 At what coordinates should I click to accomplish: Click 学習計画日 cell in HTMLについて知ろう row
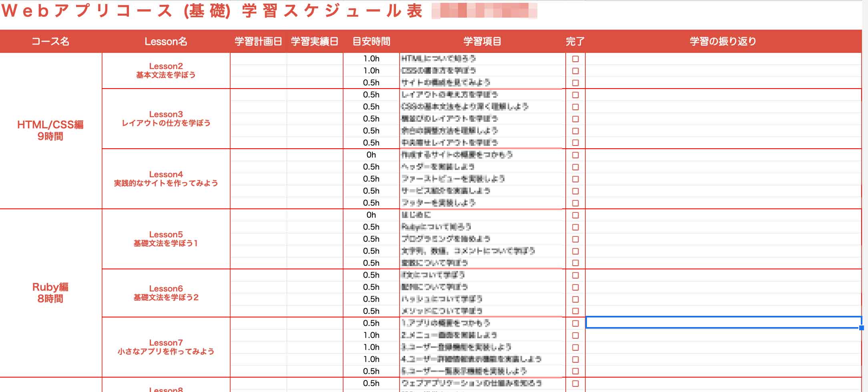[258, 59]
